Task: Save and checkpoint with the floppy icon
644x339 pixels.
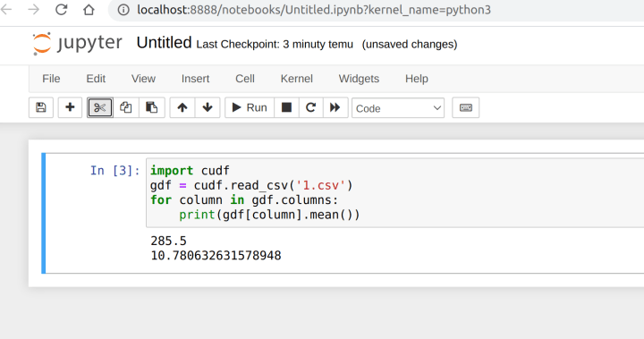Action: point(41,107)
